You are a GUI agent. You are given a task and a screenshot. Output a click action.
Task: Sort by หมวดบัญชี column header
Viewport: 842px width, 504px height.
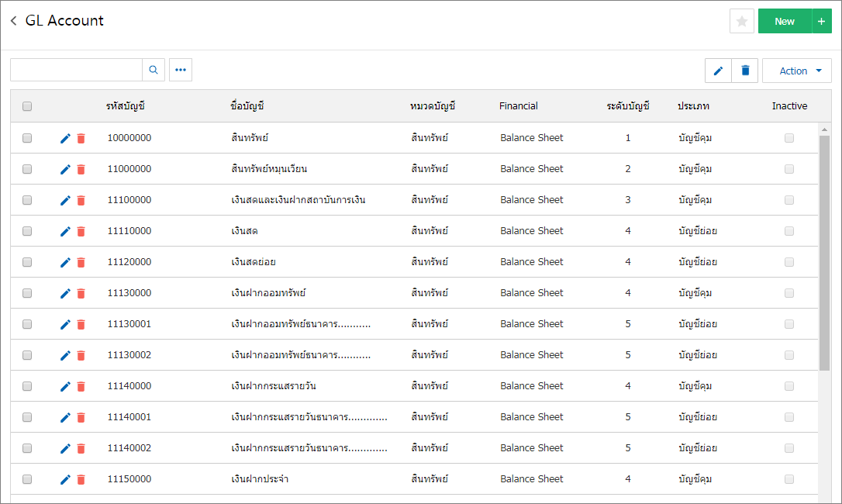pyautogui.click(x=433, y=106)
